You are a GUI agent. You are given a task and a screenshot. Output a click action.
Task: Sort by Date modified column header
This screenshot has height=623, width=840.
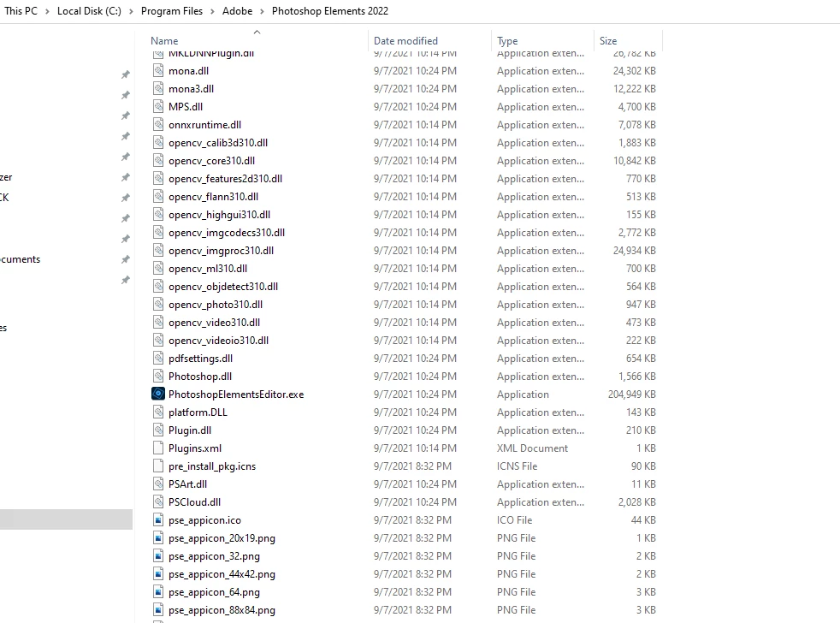pyautogui.click(x=405, y=41)
